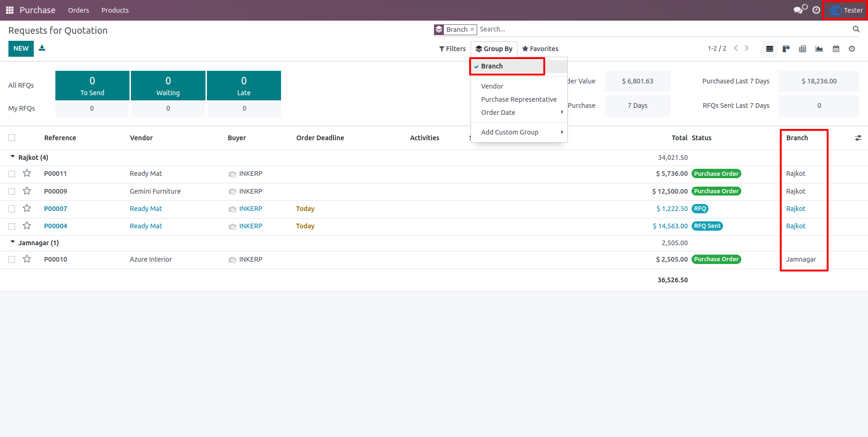Click the NEW button

click(x=21, y=48)
